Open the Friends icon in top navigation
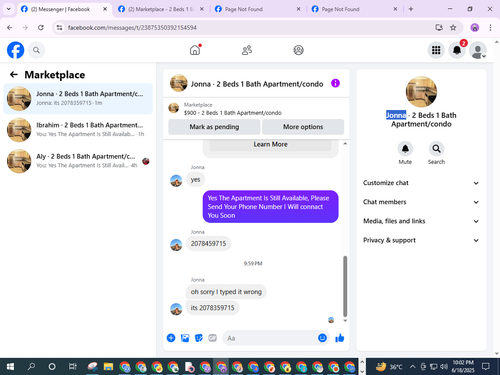This screenshot has height=375, width=500. (247, 50)
